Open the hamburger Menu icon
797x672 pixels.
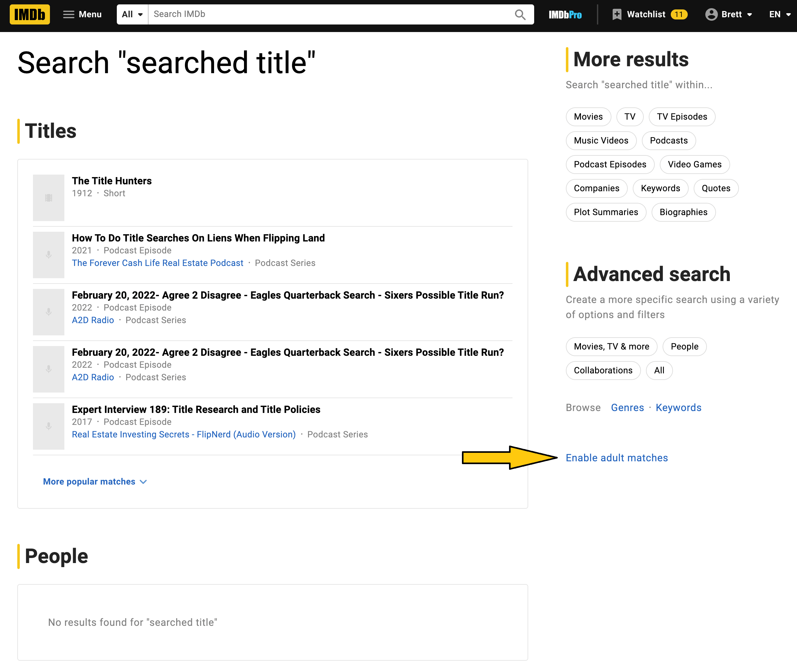tap(68, 14)
